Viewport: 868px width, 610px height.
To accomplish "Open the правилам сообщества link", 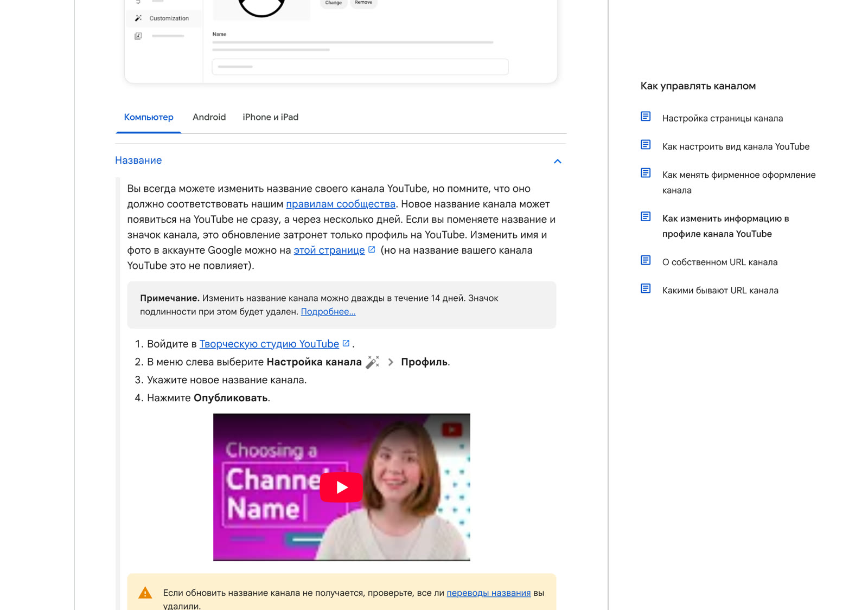I will coord(341,204).
